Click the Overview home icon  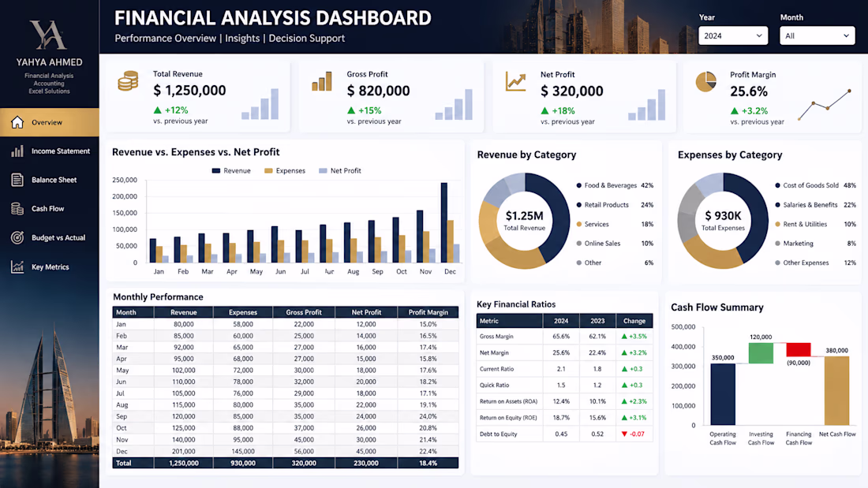17,122
